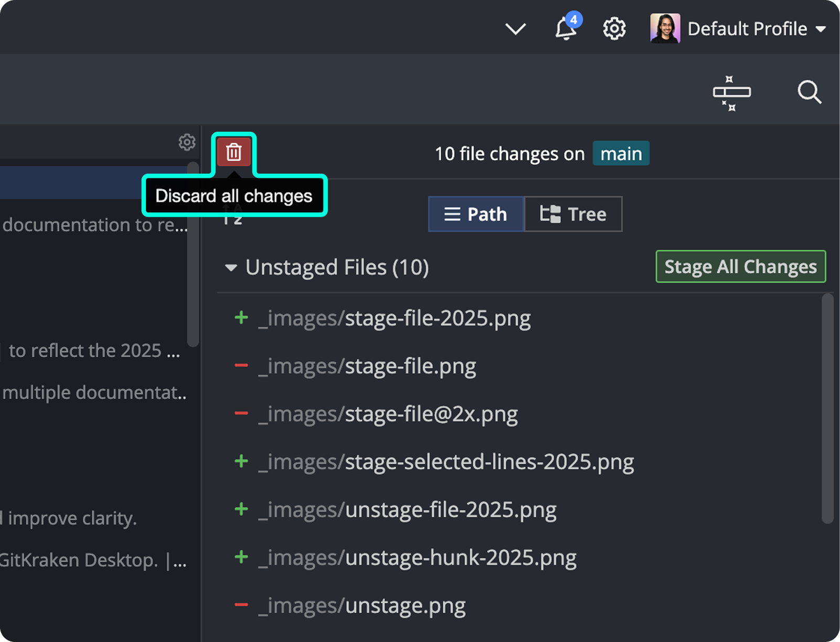The image size is (840, 642).
Task: Click the main branch badge
Action: point(621,153)
